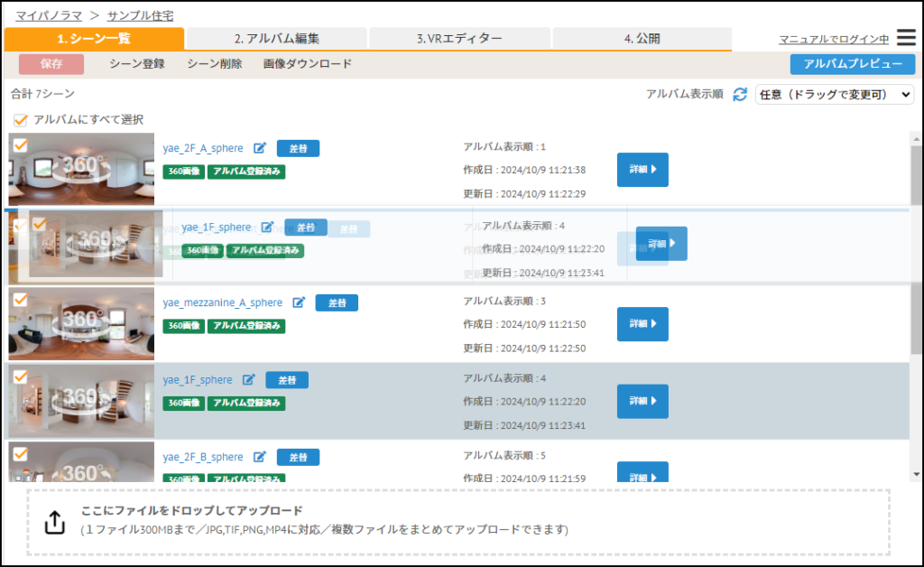The height and width of the screenshot is (567, 924).
Task: Toggle the アルバムにすべて選択 checkbox
Action: tap(21, 119)
